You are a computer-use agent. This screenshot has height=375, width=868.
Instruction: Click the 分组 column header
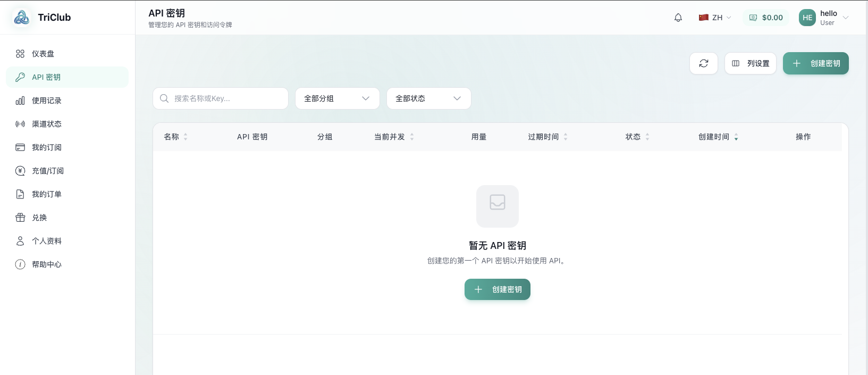pyautogui.click(x=325, y=137)
